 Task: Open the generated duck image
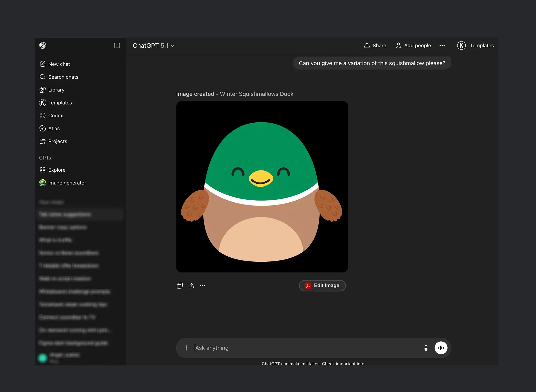[262, 187]
